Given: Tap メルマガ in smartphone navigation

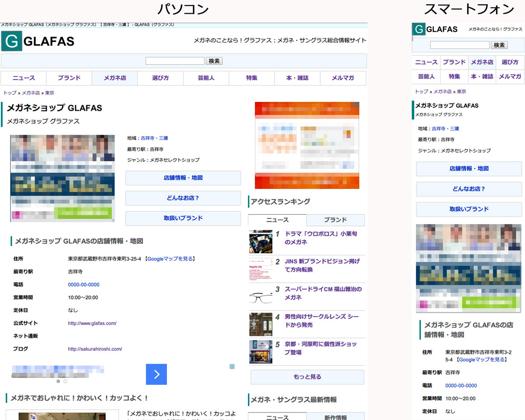Looking at the screenshot, I should (x=510, y=76).
